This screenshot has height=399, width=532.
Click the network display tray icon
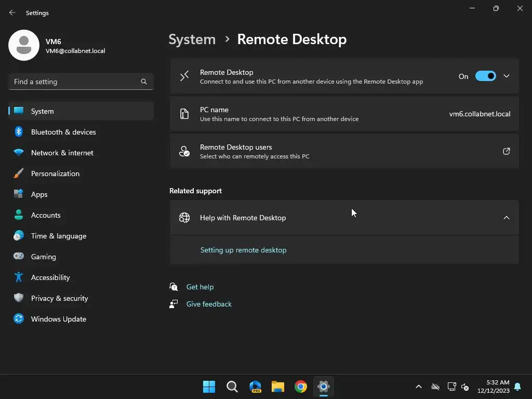[451, 387]
